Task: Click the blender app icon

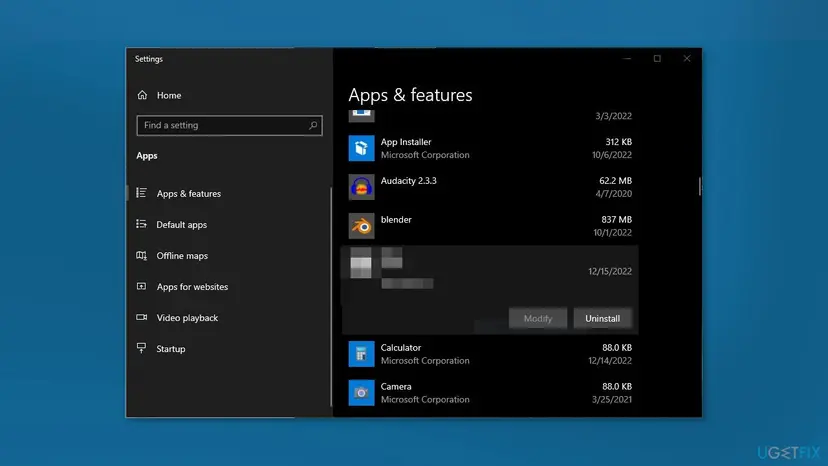Action: (361, 226)
